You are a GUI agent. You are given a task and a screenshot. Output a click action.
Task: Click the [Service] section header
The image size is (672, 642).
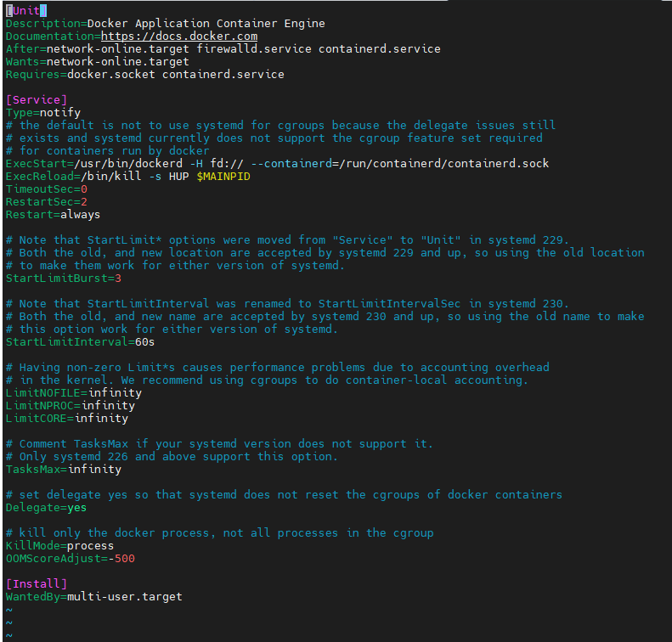point(37,100)
